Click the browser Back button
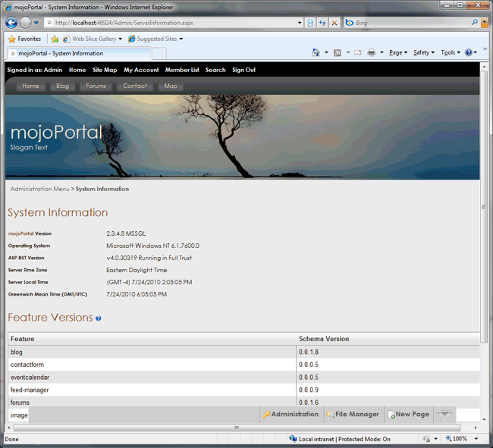This screenshot has height=448, width=493. tap(11, 23)
